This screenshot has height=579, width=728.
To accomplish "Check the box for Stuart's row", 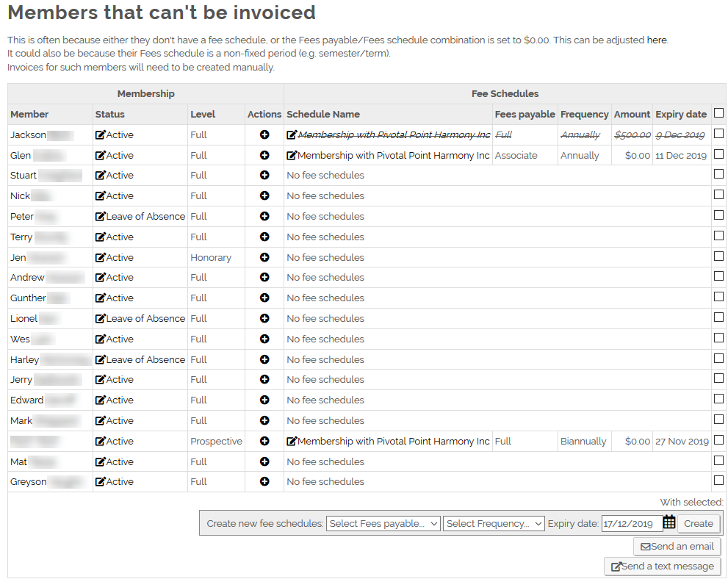I will [x=718, y=174].
